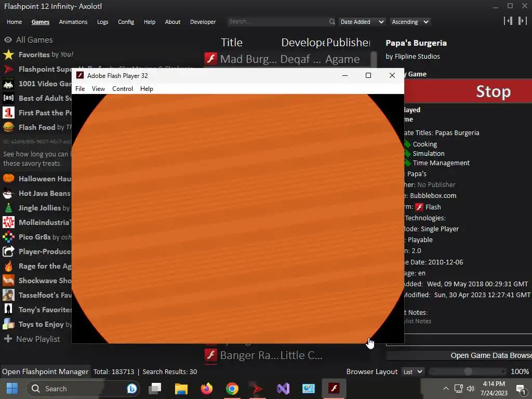Click the Halloween Haunts pumpkin icon
Screen dimensions: 532x399
tap(8, 179)
